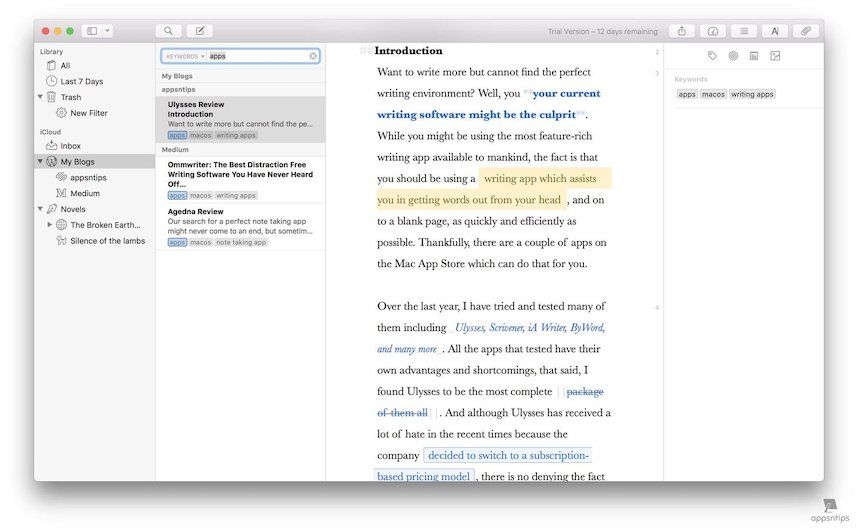Expand The Broken Earth group
The width and height of the screenshot is (858, 530).
pos(50,225)
